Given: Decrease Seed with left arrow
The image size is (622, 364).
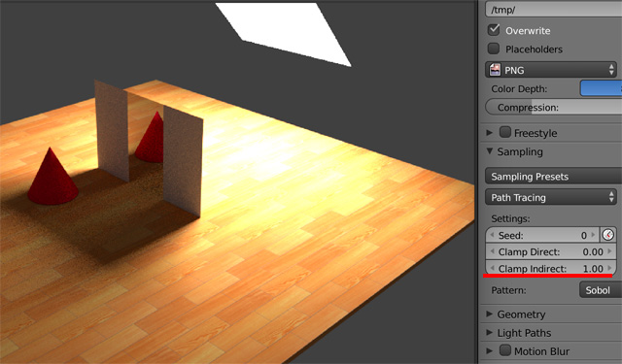Looking at the screenshot, I should click(492, 235).
